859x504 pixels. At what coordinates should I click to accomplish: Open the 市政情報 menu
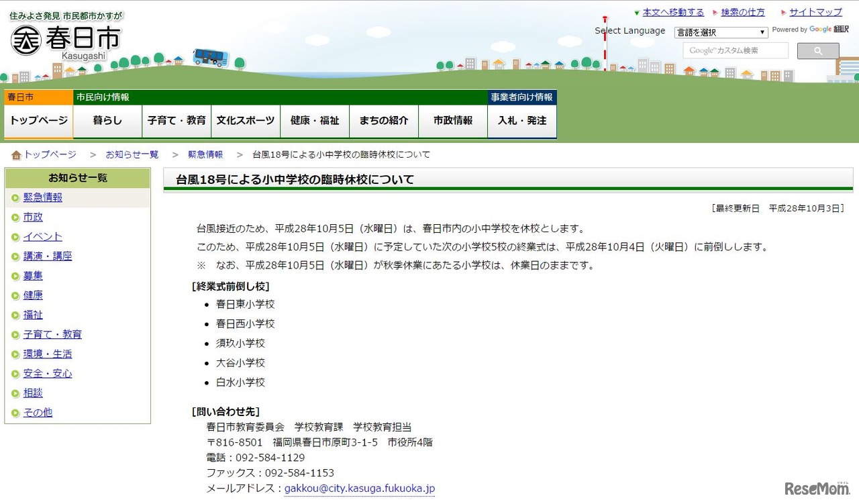click(x=452, y=121)
